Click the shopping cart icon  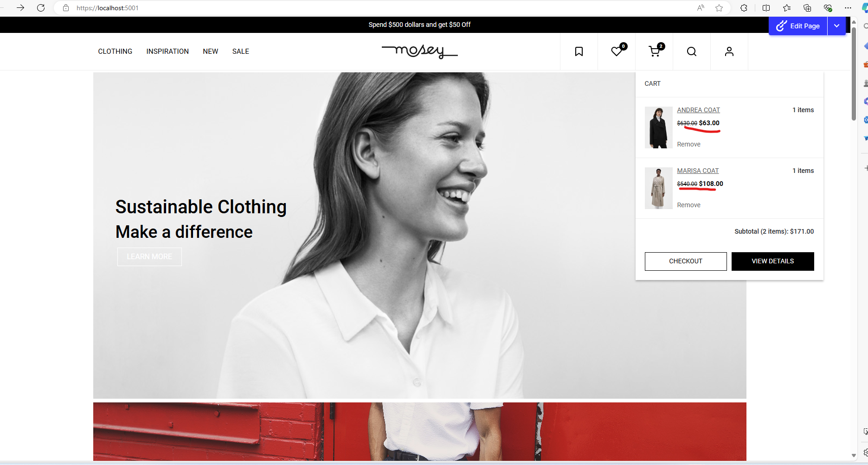[654, 51]
